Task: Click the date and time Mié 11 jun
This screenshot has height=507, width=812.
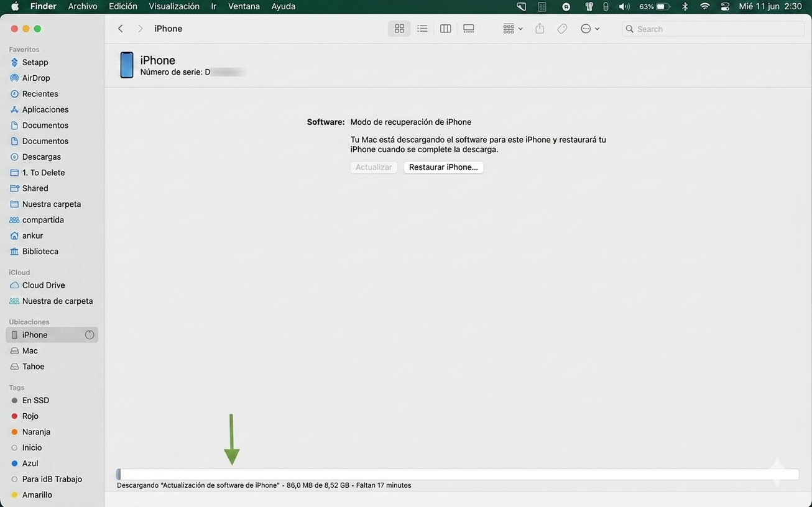Action: (x=770, y=6)
